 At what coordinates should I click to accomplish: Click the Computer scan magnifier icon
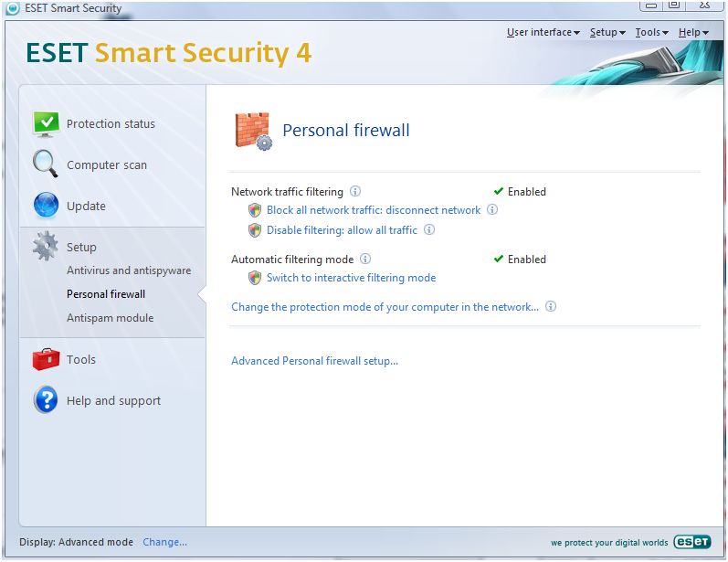click(x=46, y=164)
